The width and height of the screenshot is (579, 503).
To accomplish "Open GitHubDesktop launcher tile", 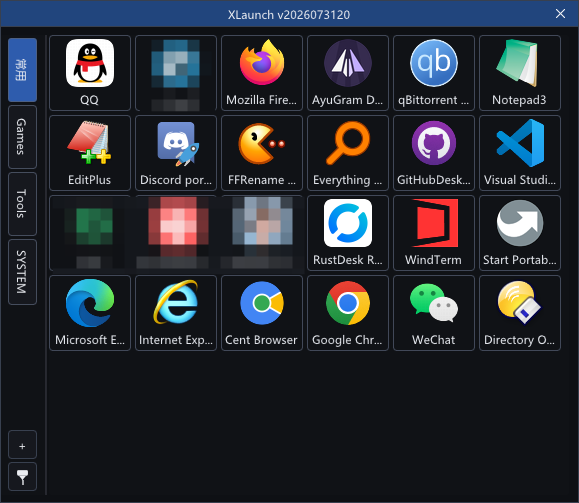I will [x=434, y=153].
